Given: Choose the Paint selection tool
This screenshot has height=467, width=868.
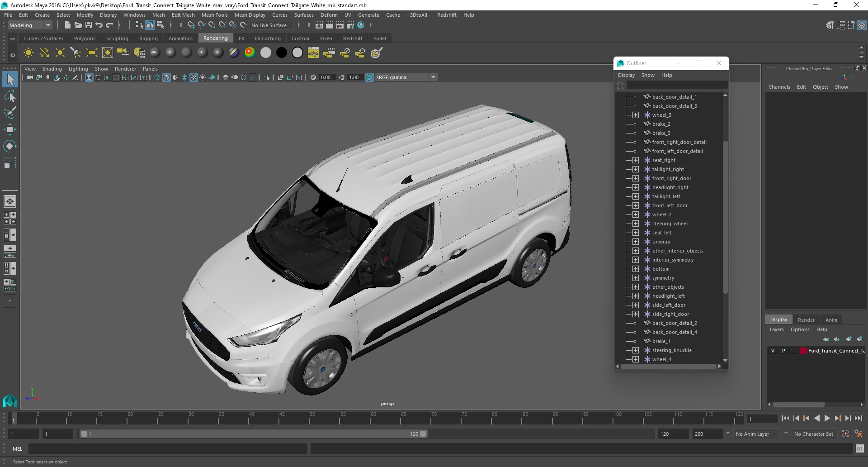Looking at the screenshot, I should 10,113.
